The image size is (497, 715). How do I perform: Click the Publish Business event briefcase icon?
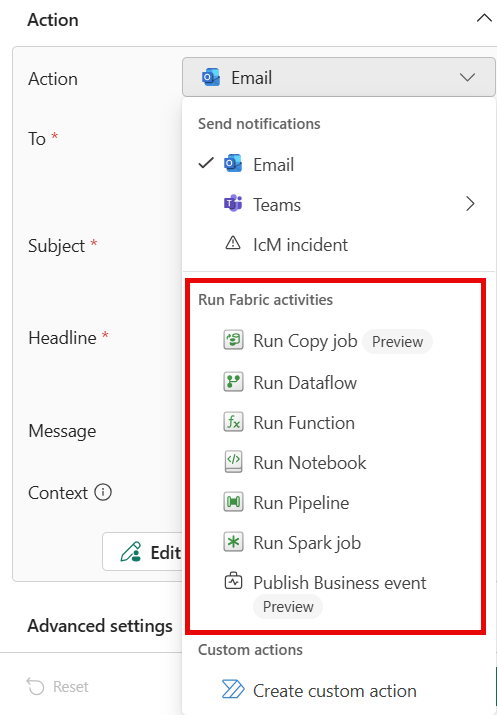pos(233,581)
